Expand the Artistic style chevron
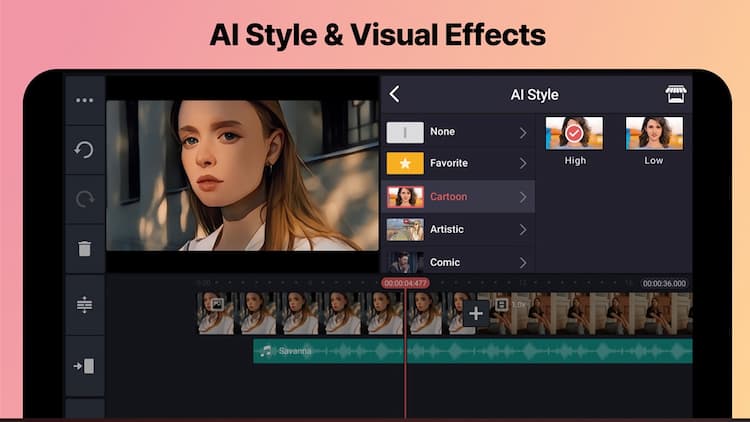The height and width of the screenshot is (422, 750). [x=522, y=229]
